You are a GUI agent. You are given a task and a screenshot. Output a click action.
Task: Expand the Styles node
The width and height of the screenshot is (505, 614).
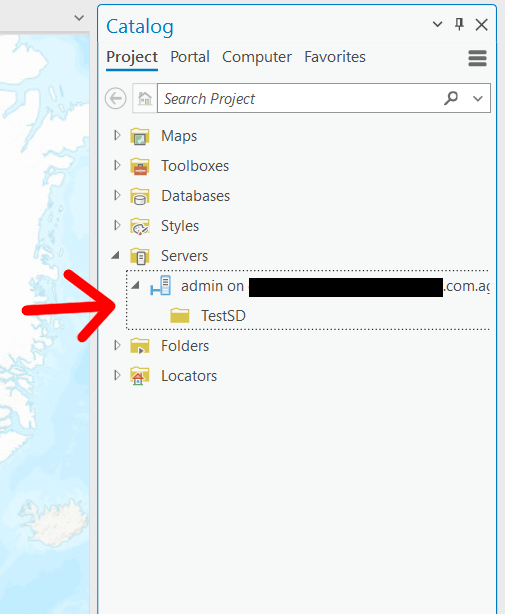coord(117,225)
